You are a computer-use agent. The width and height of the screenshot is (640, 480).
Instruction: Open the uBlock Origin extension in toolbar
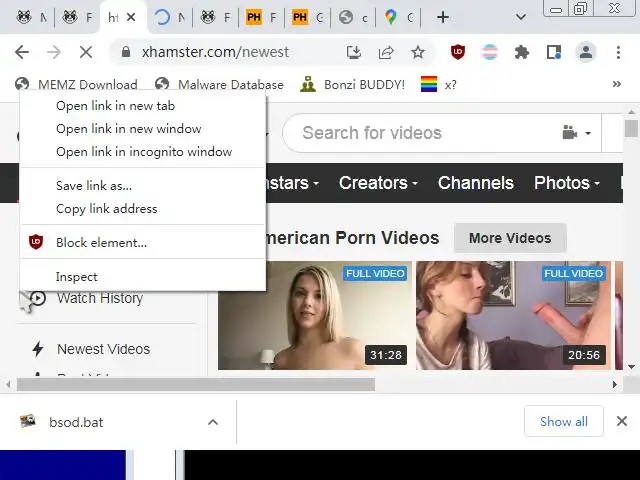tap(458, 52)
